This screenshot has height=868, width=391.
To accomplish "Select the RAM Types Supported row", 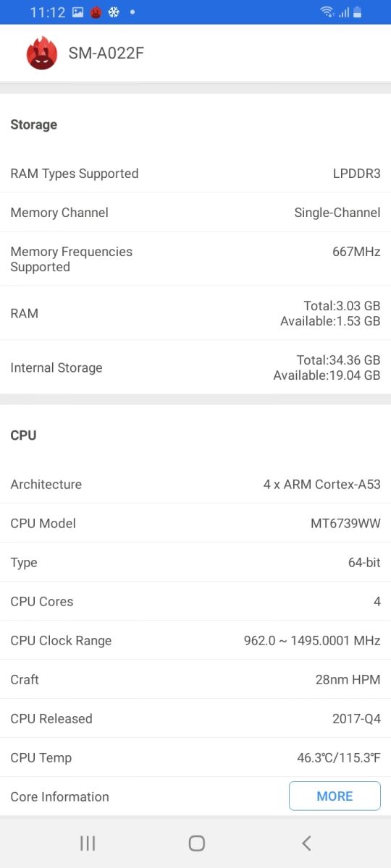I will tap(195, 174).
